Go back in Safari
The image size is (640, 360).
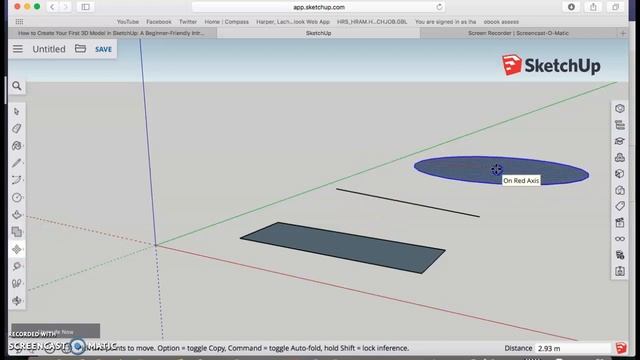52,7
